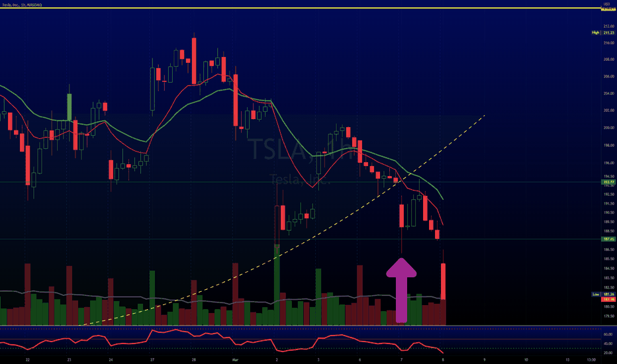Click the 22 date label on time axis
Screen dimensions: 617x364
[x=28, y=359]
